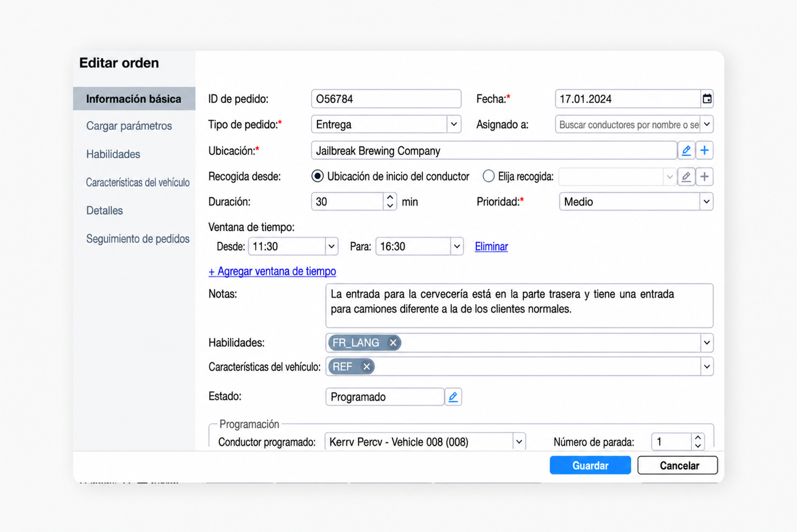The height and width of the screenshot is (532, 797).
Task: Click the Estado Programado field
Action: (385, 397)
